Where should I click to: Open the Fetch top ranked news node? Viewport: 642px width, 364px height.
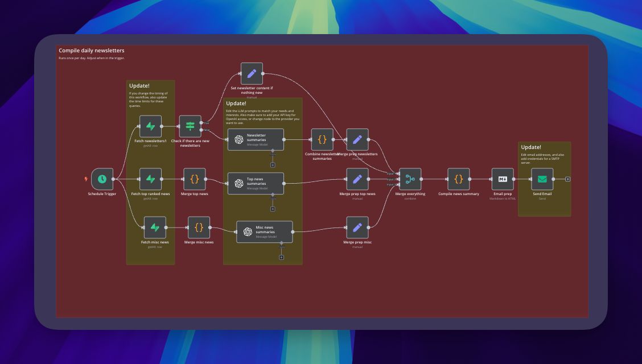coord(151,179)
